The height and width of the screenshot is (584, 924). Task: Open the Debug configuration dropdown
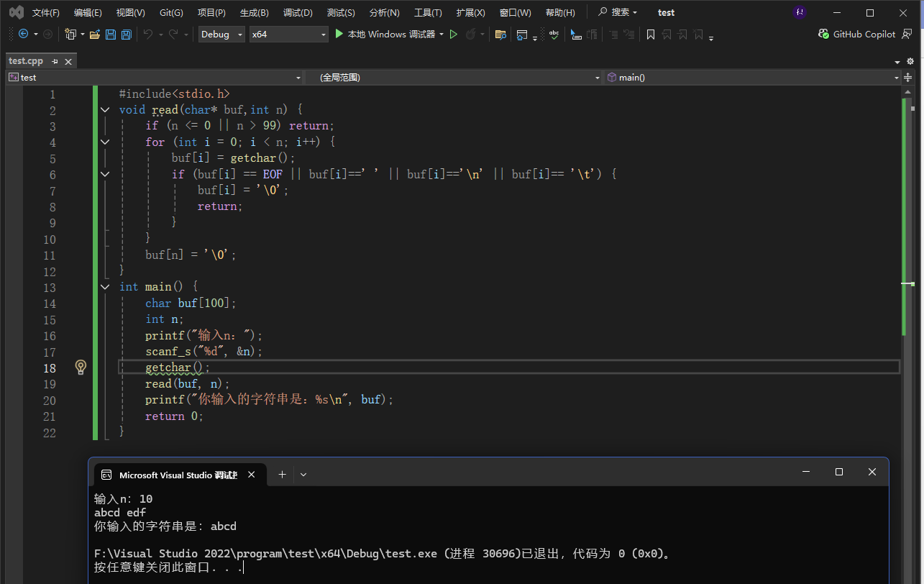(x=221, y=34)
